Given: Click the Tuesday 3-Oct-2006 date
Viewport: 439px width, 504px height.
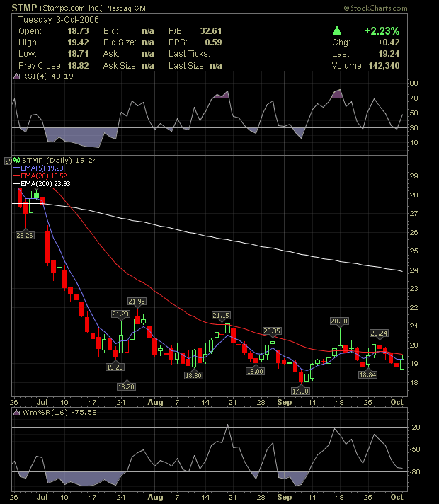Looking at the screenshot, I should (x=59, y=20).
